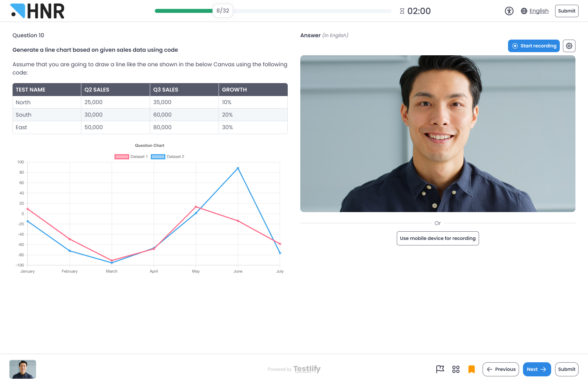Click the 60,000 cell
The image size is (588, 385).
[184, 115]
